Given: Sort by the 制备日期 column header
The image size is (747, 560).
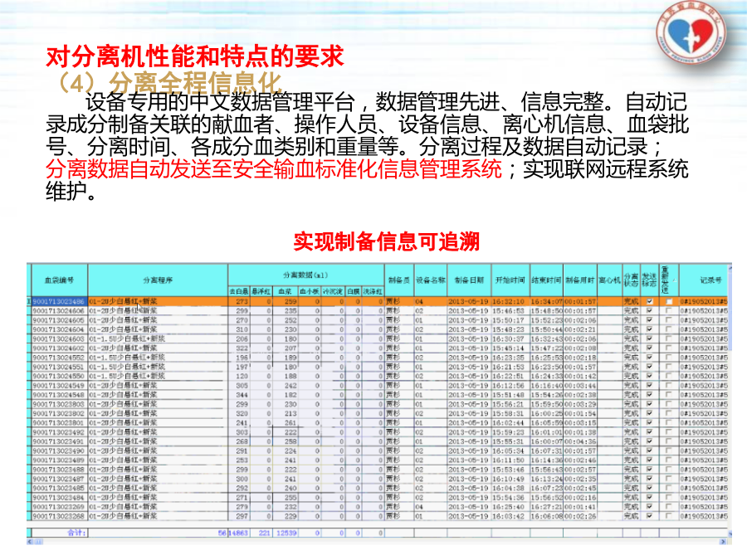Looking at the screenshot, I should point(469,280).
